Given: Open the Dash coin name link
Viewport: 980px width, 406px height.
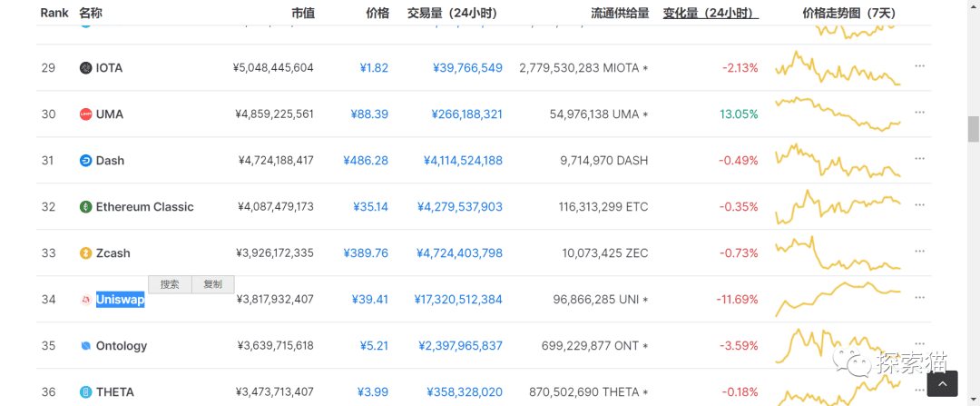Looking at the screenshot, I should pos(110,161).
